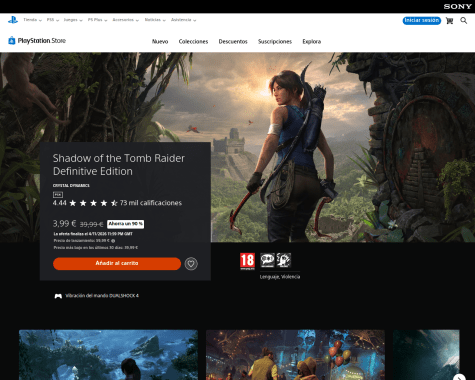The height and width of the screenshot is (380, 475).
Task: Click the PlayStation Store bag logo
Action: pos(12,41)
